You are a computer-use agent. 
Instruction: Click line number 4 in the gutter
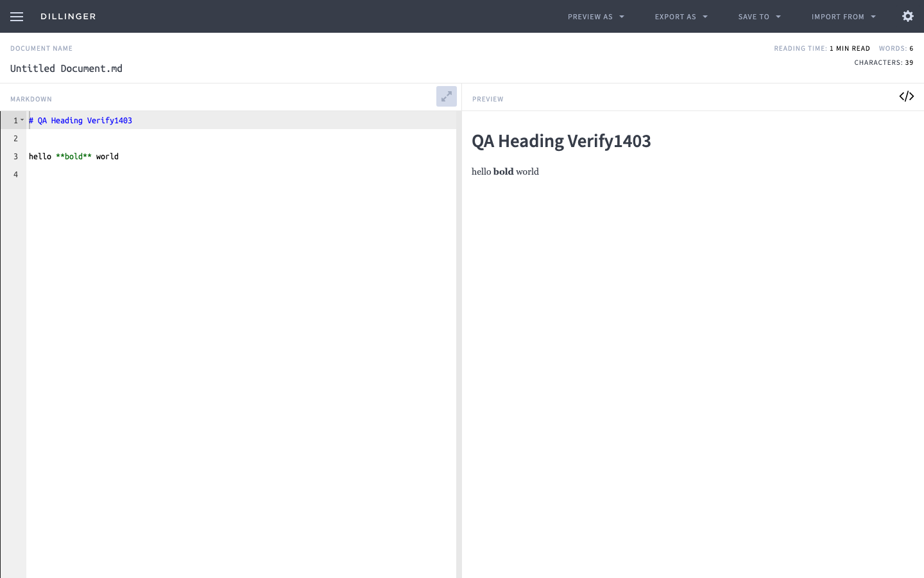pos(15,175)
